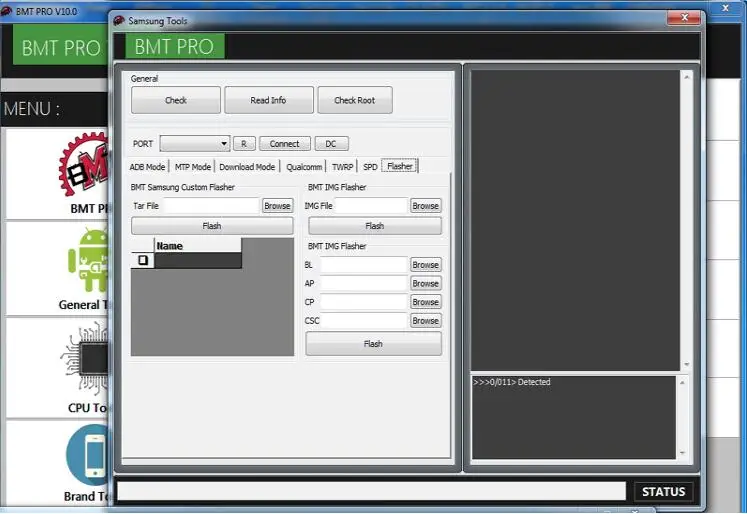Click the empty name cell in the table row
The image size is (747, 514).
(x=198, y=261)
